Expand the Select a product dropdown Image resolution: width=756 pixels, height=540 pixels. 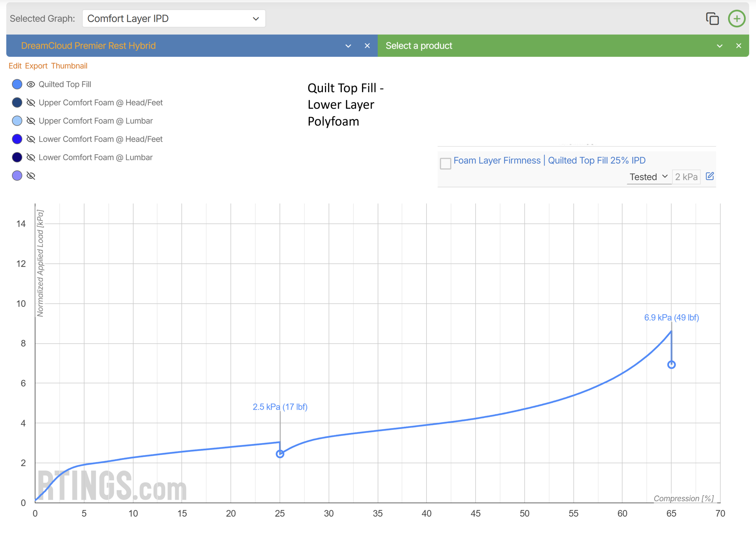[719, 46]
